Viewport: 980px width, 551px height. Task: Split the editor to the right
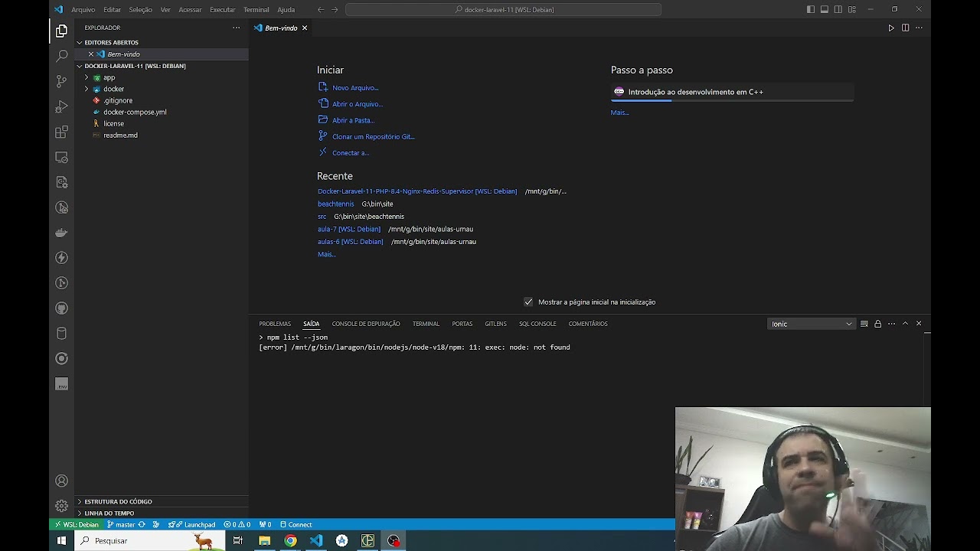click(x=905, y=28)
